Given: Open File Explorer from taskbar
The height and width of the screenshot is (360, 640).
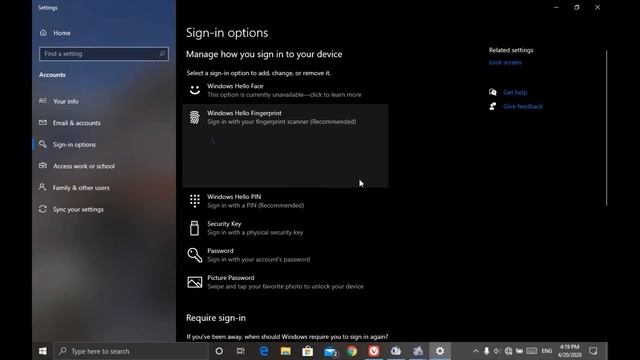Looking at the screenshot, I should (x=286, y=351).
